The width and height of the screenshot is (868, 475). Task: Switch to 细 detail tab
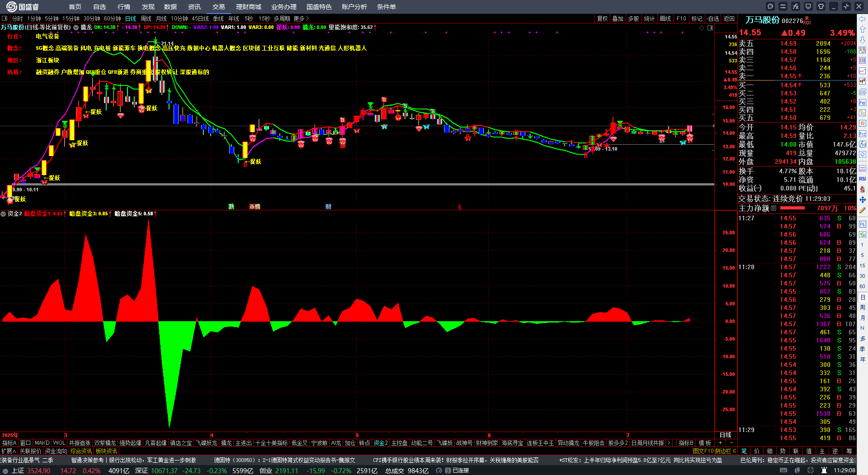(770, 451)
